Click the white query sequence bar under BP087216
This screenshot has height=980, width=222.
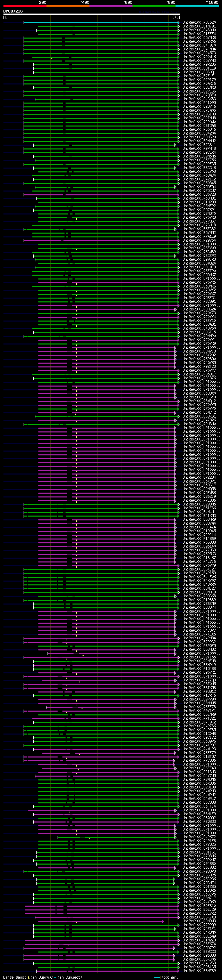[x=92, y=15]
